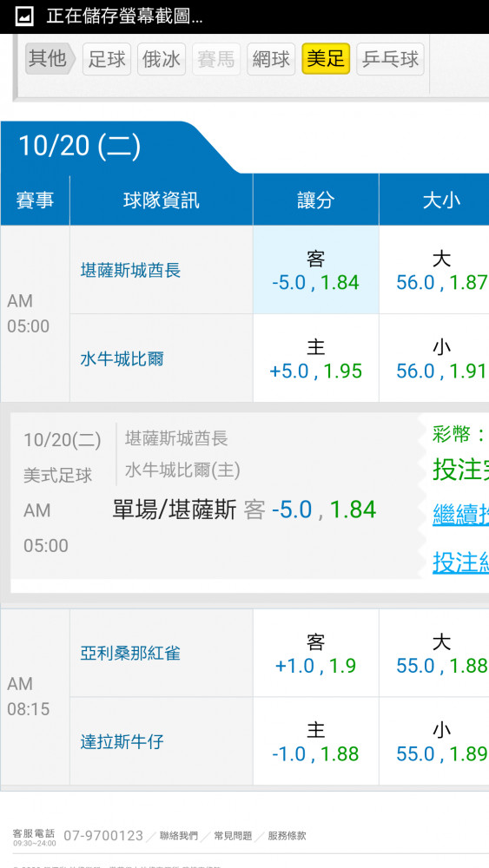Image resolution: width=489 pixels, height=868 pixels.
Task: Select the 其他 category tab
Action: click(x=50, y=59)
